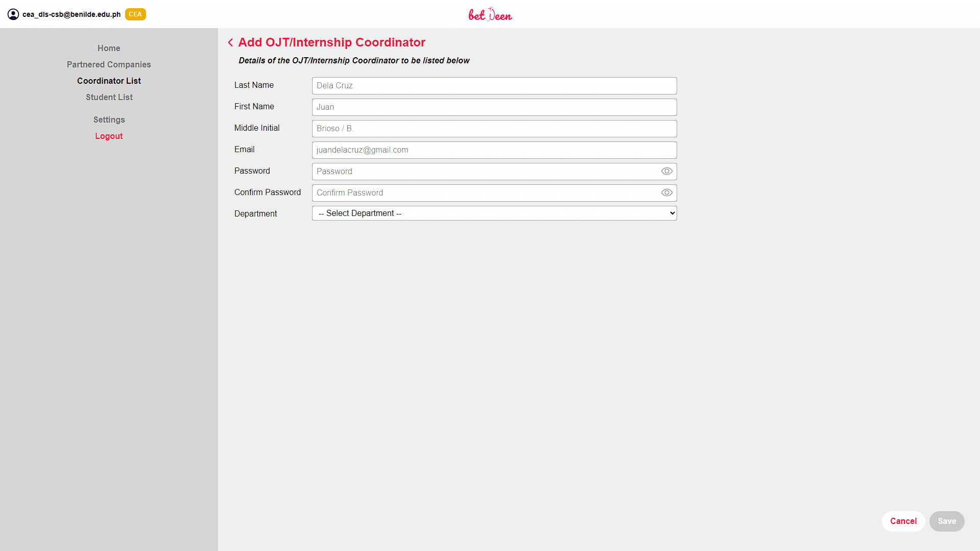Click the yellow CEA badge
Viewport: 980px width, 551px height.
click(x=135, y=14)
